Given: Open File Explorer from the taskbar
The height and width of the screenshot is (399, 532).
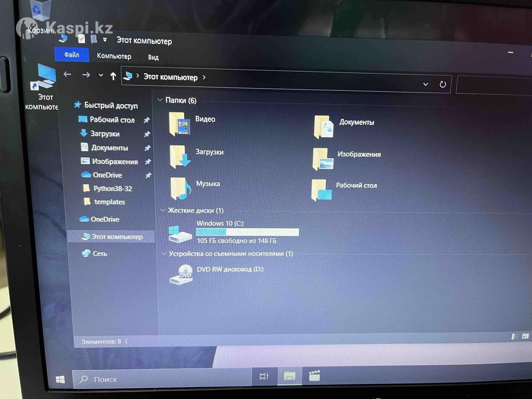Looking at the screenshot, I should tap(289, 376).
